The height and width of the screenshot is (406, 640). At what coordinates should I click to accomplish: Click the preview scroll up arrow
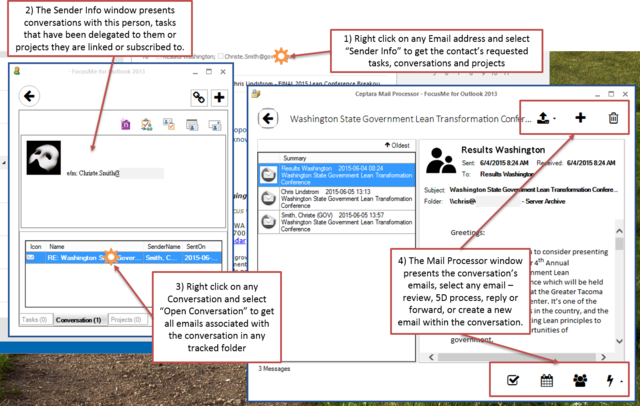tap(619, 231)
